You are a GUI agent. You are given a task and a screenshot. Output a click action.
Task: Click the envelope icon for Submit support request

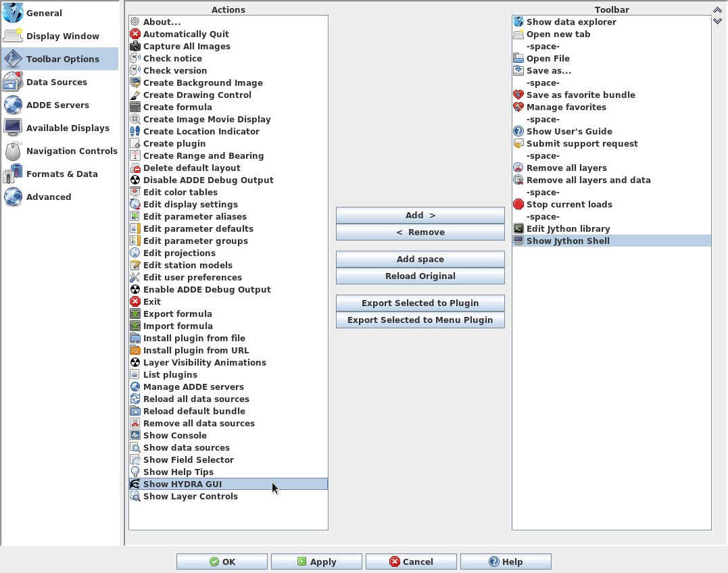[518, 143]
